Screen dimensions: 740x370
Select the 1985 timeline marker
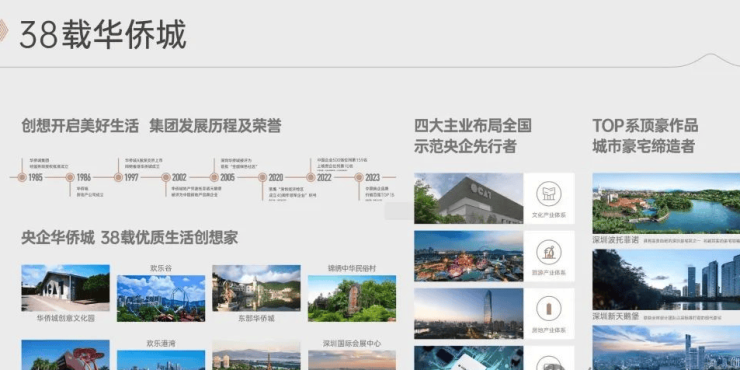tap(22, 177)
